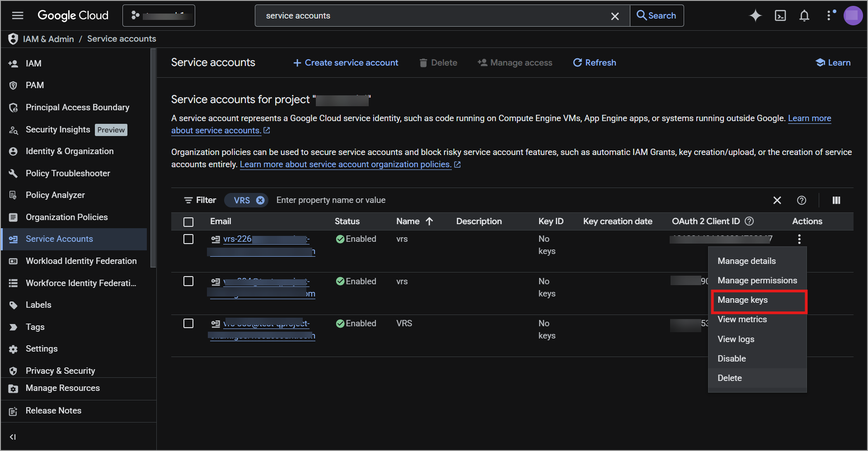
Task: Click Create service account
Action: tap(346, 63)
